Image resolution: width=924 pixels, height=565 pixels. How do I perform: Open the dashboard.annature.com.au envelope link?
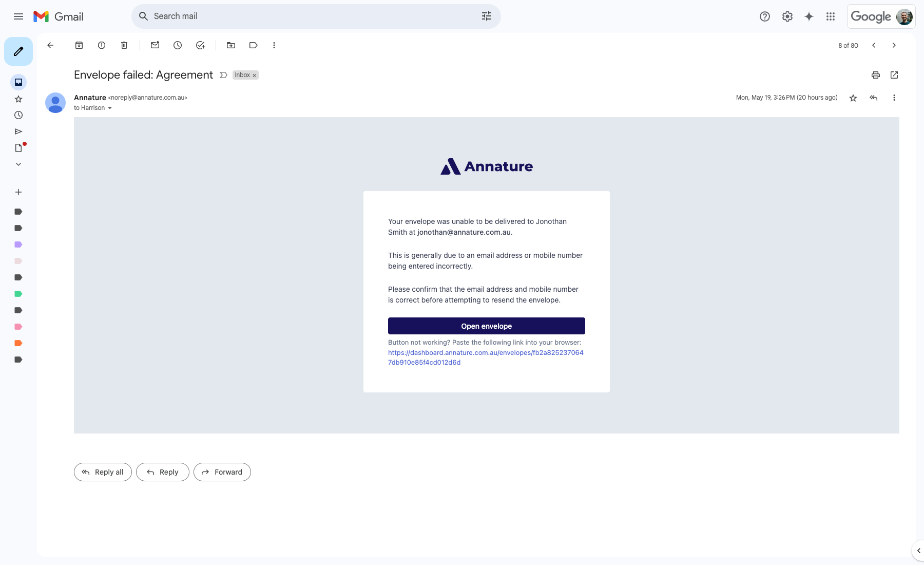coord(486,357)
